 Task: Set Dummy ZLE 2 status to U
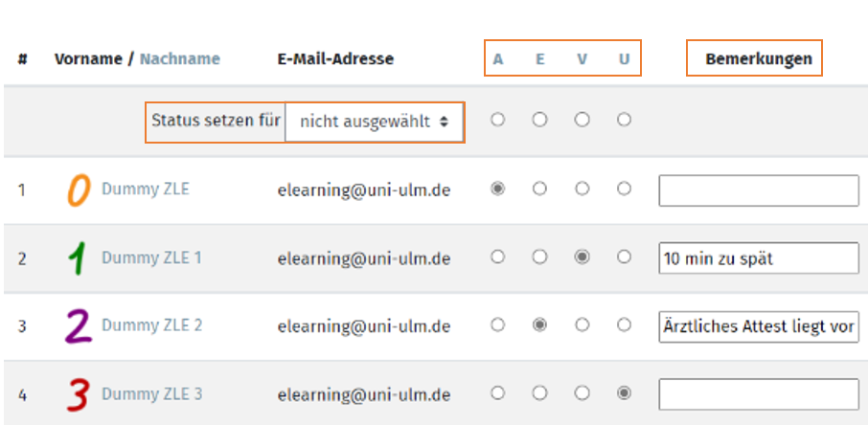(x=624, y=325)
